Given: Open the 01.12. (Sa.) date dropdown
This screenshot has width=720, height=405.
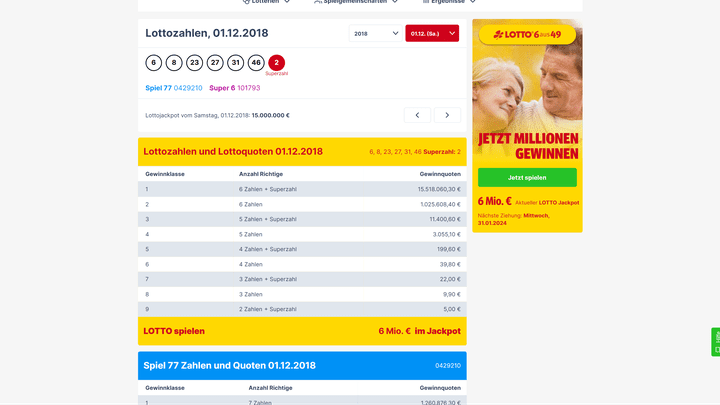Looking at the screenshot, I should pos(432,34).
